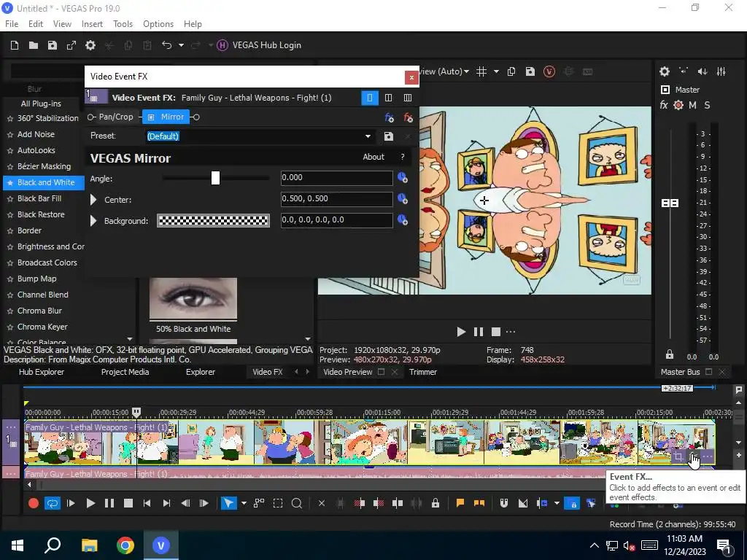Open overlays dropdown arrow
The image size is (747, 560).
496,71
